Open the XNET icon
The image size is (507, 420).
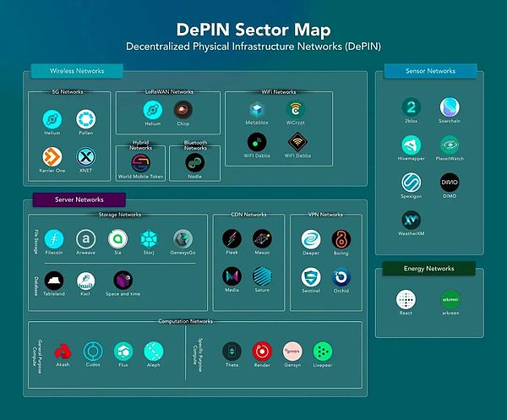point(85,156)
